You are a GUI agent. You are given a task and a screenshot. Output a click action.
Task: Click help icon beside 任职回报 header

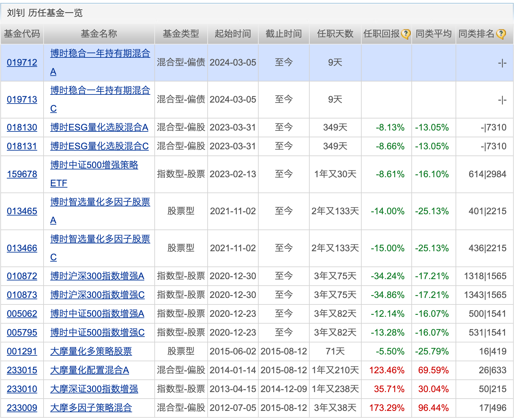[406, 34]
